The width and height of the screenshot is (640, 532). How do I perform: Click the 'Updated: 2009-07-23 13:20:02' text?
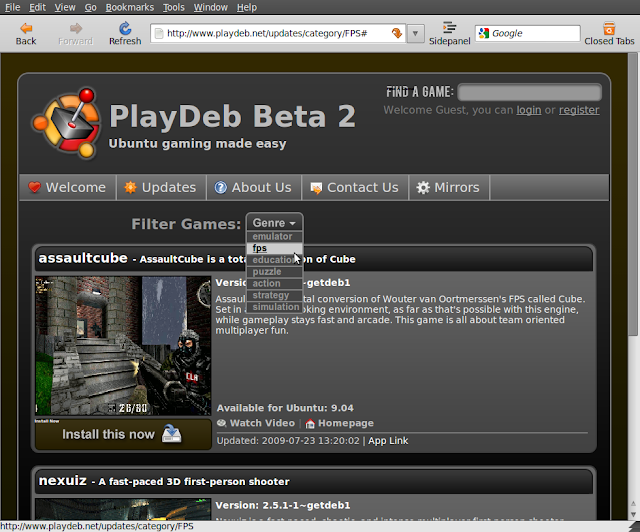click(288, 441)
